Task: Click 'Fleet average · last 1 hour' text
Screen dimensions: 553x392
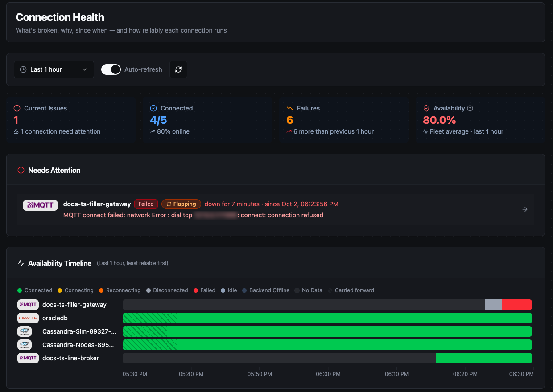Action: 466,131
